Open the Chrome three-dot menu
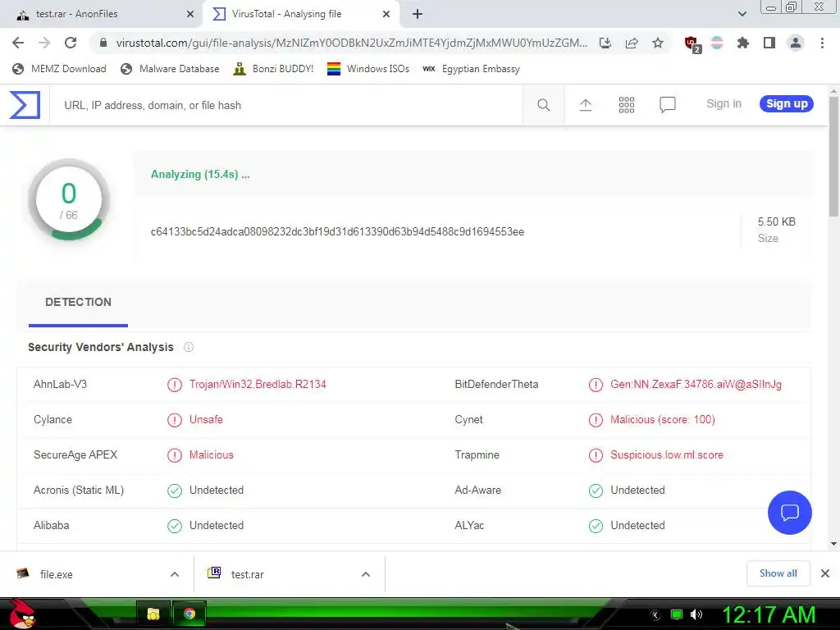Screen dimensions: 840x630 822,43
